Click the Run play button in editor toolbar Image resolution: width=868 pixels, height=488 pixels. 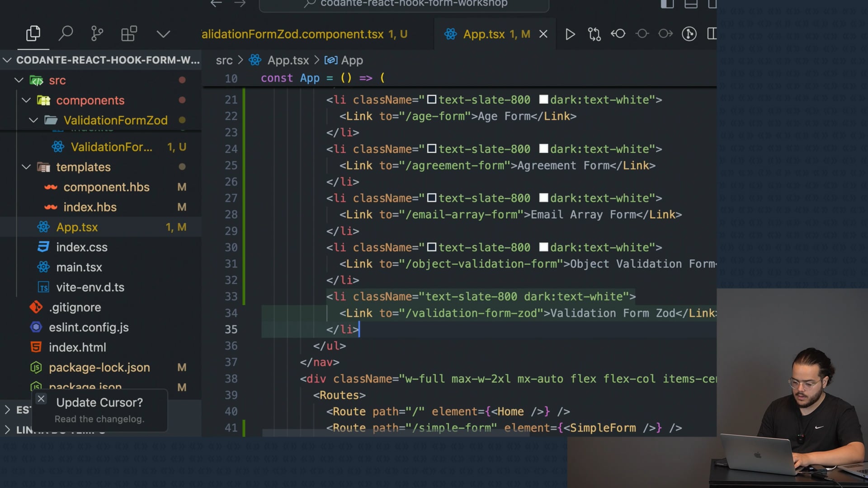(x=570, y=34)
